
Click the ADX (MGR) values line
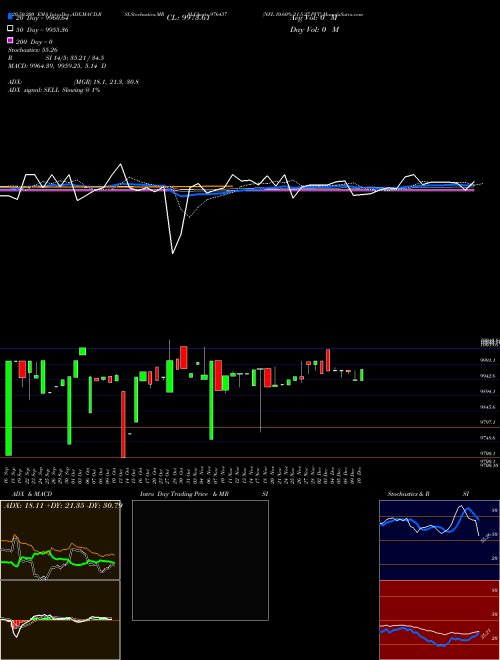tap(73, 82)
